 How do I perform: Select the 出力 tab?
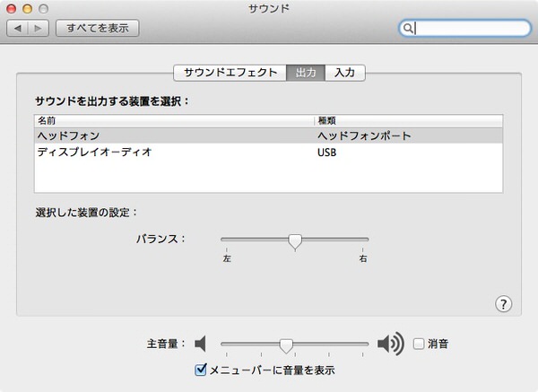click(x=306, y=73)
